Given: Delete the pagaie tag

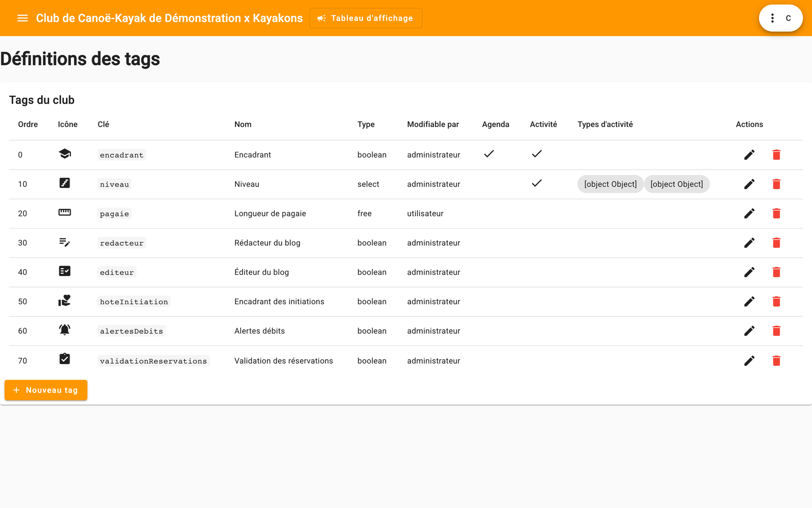Looking at the screenshot, I should [x=776, y=214].
